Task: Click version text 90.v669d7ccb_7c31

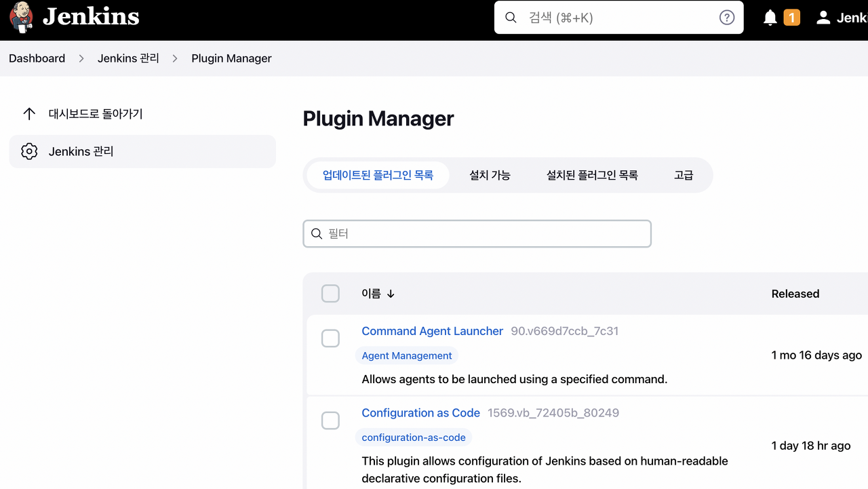Action: pyautogui.click(x=565, y=331)
